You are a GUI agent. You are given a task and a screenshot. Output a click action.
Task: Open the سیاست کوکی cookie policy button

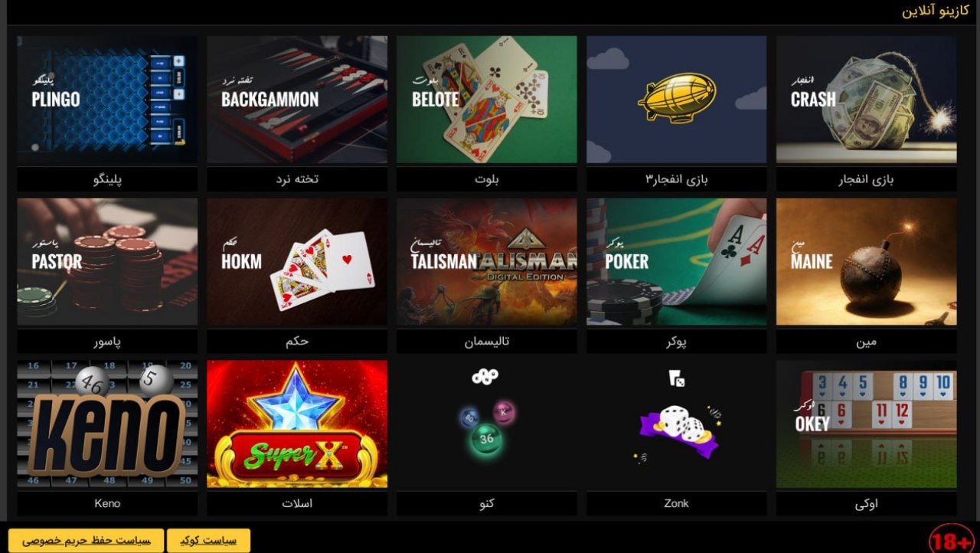(x=208, y=540)
